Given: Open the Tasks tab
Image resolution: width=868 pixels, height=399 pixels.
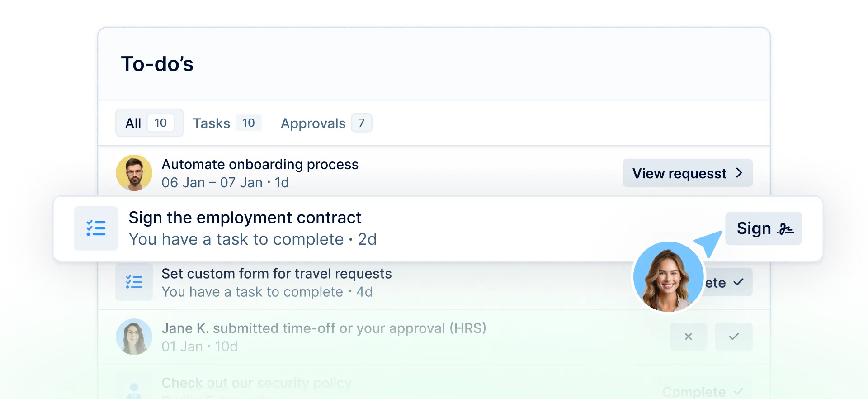Looking at the screenshot, I should tap(226, 123).
